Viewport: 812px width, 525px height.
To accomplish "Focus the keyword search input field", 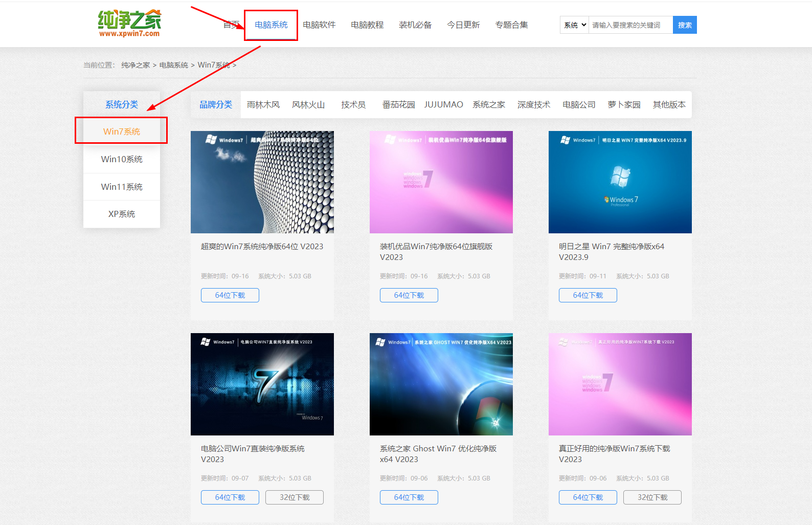I will 630,25.
